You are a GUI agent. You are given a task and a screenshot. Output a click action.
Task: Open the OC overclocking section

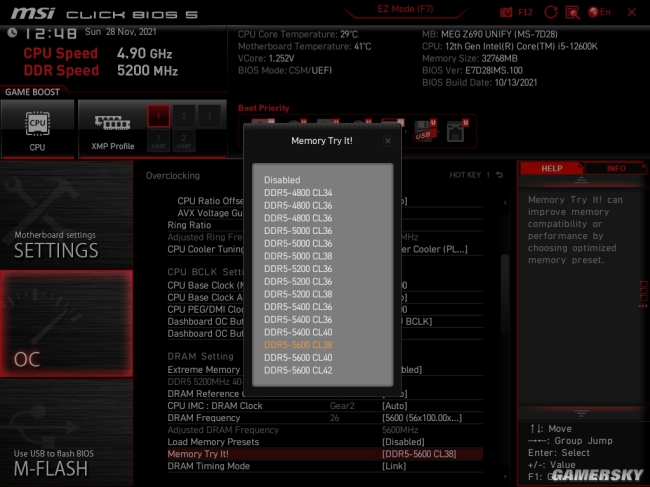coord(66,324)
